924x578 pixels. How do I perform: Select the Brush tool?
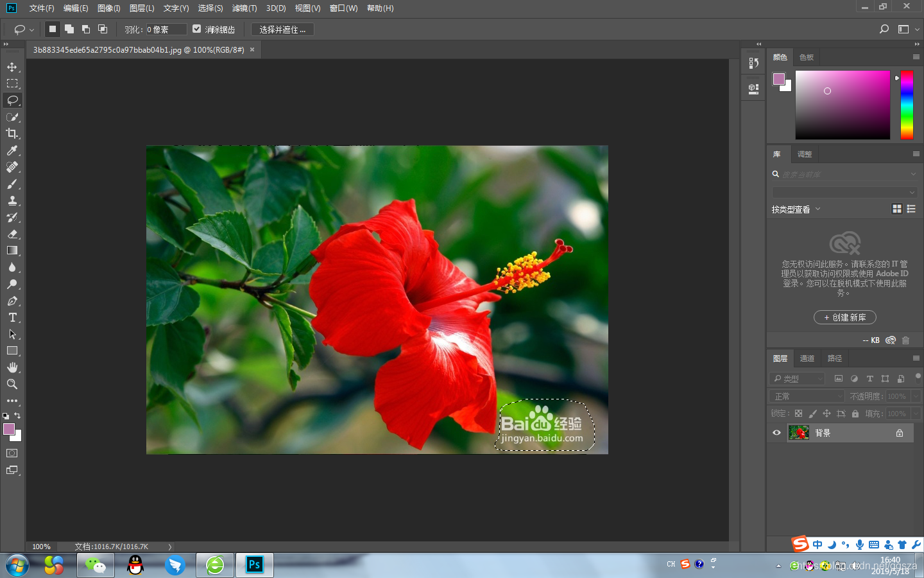pos(12,184)
